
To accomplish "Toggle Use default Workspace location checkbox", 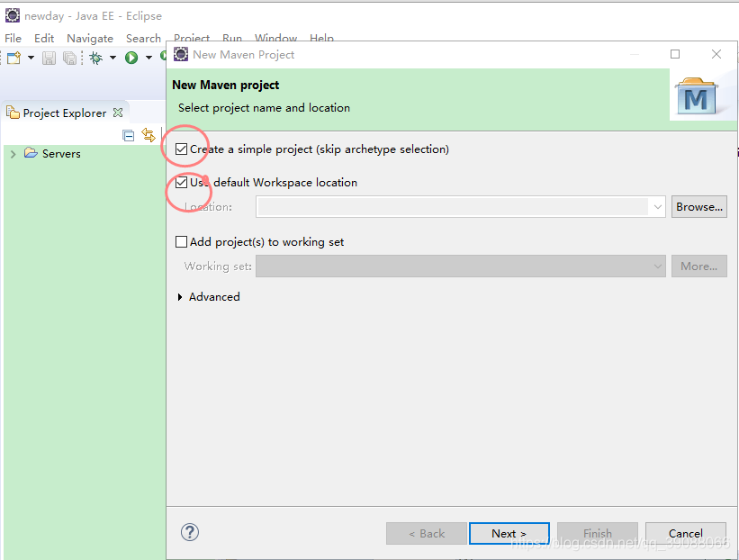I will [182, 183].
